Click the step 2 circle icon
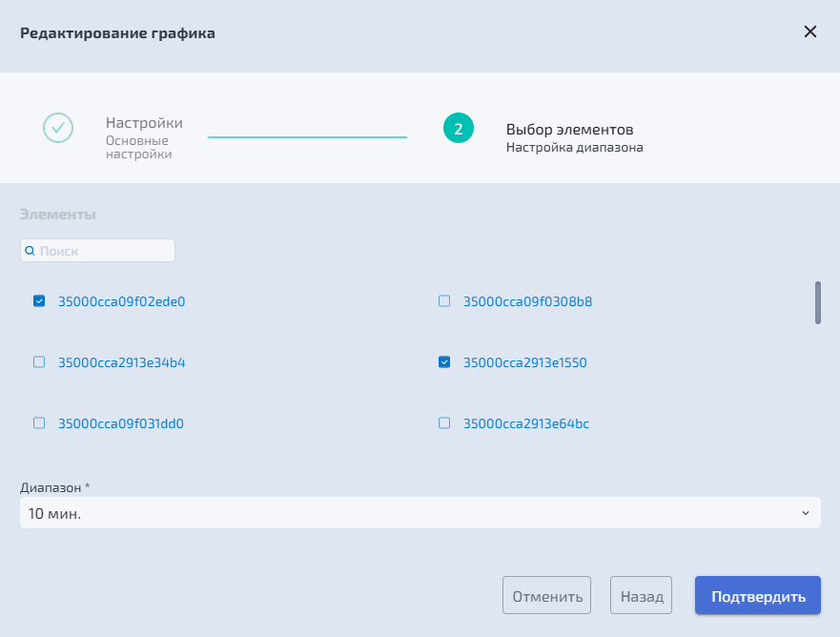 458,128
